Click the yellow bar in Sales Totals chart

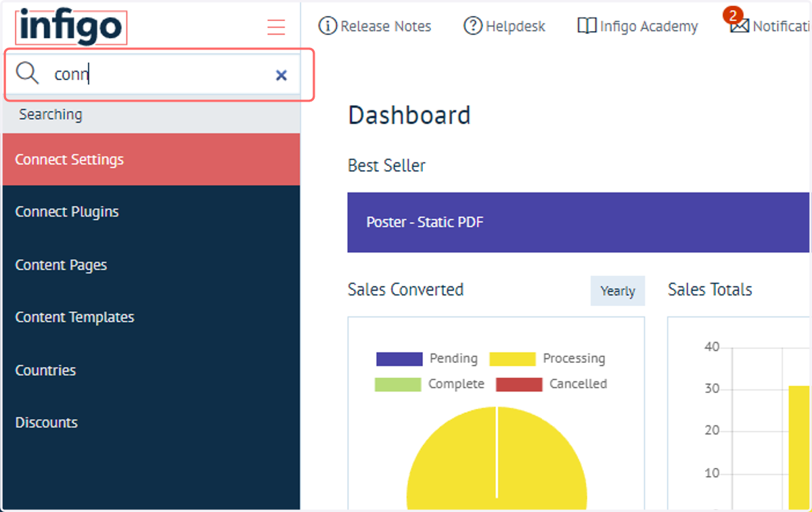(799, 447)
